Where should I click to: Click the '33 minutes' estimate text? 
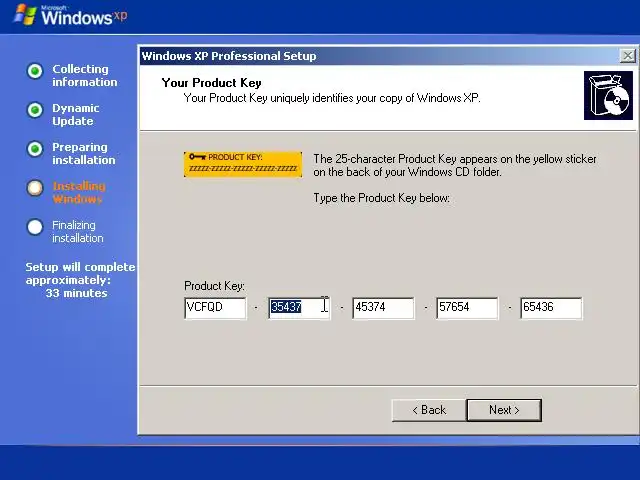point(76,293)
